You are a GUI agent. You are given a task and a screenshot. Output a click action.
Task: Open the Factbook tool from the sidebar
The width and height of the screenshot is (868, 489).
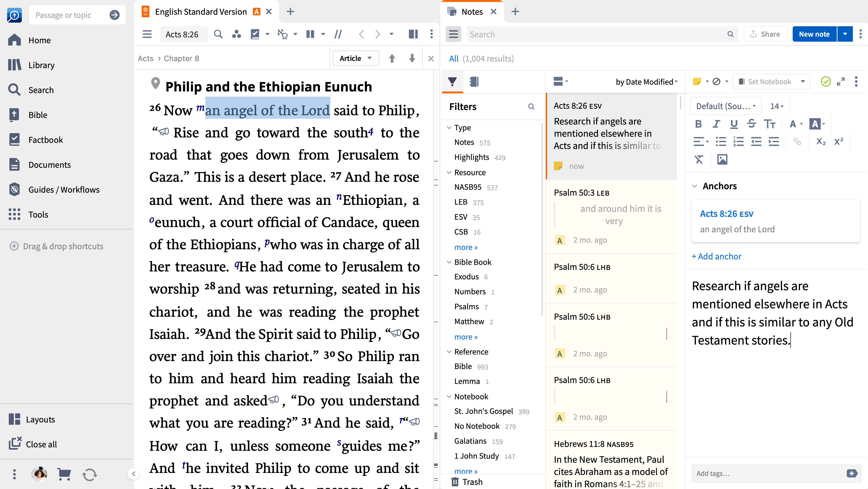coord(45,140)
